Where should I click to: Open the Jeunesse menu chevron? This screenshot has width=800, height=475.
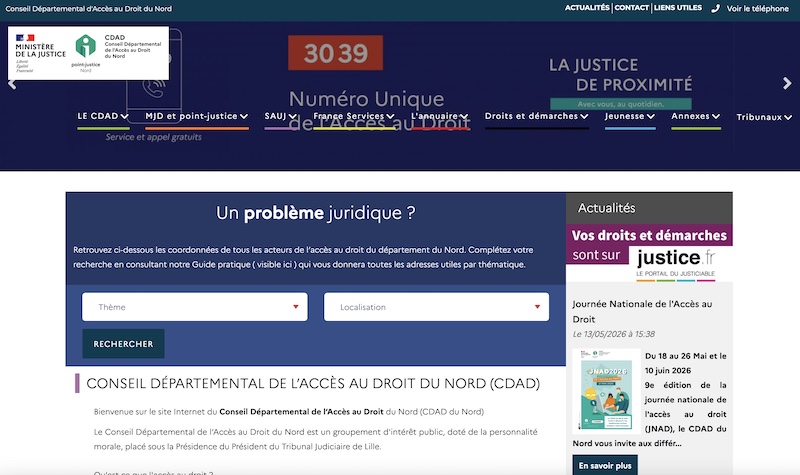(651, 116)
